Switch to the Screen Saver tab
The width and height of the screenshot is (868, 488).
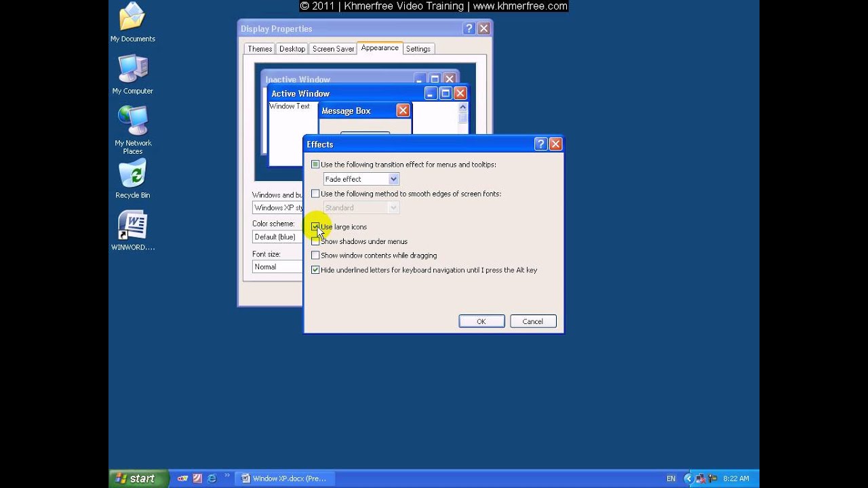(x=332, y=48)
